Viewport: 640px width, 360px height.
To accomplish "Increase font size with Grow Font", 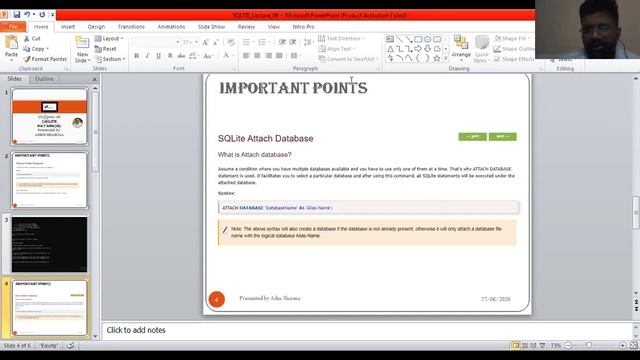I will click(x=205, y=42).
